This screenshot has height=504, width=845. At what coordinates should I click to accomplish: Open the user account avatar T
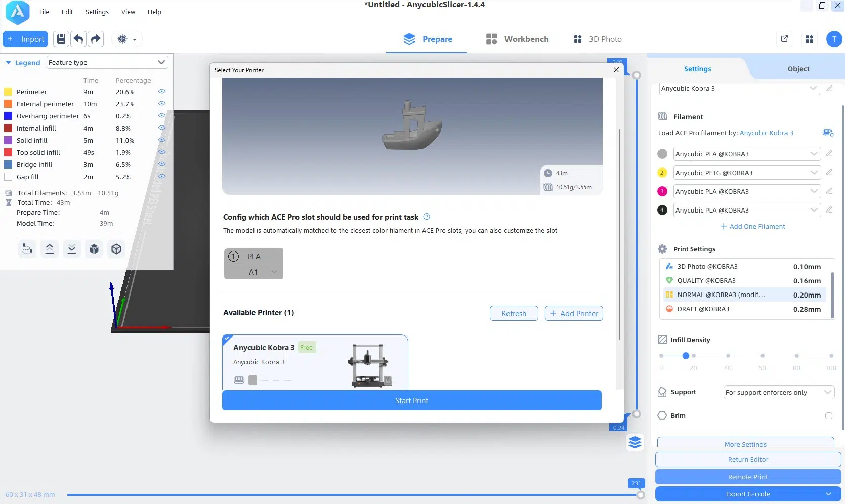pyautogui.click(x=834, y=39)
